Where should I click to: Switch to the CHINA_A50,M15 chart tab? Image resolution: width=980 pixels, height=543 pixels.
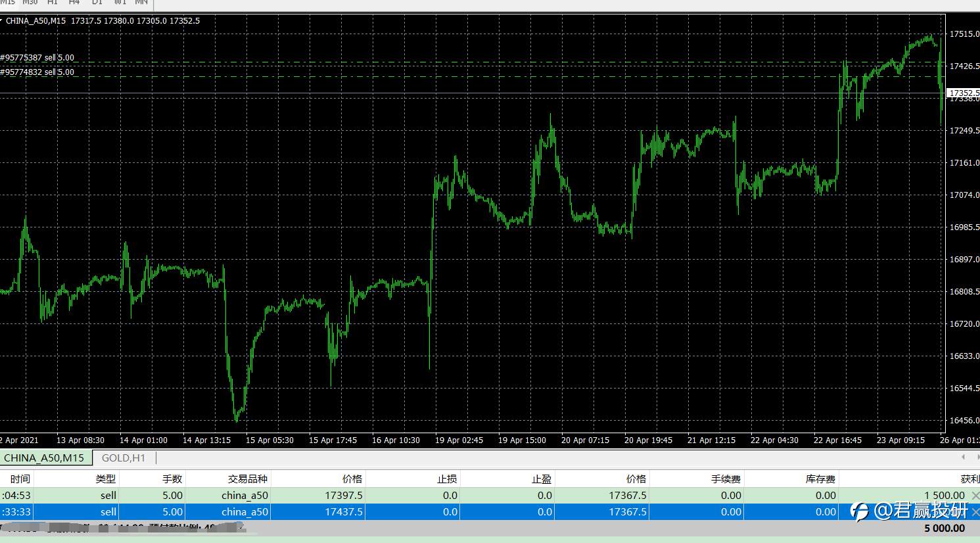tap(45, 458)
